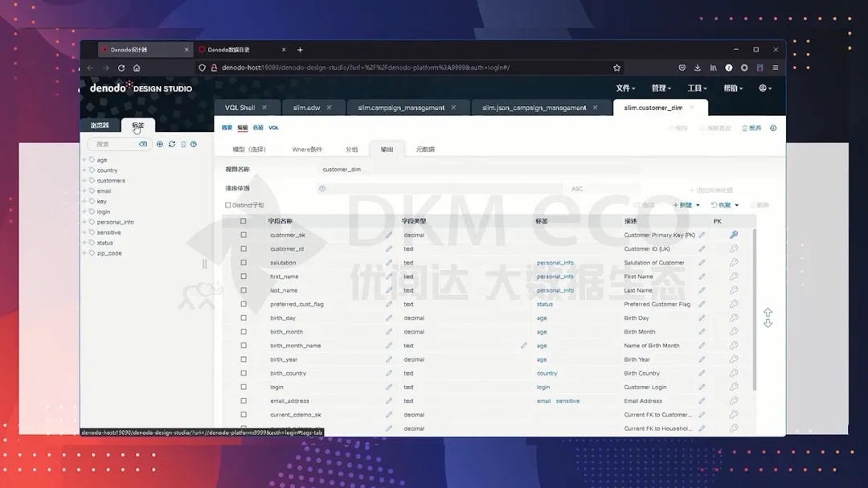The width and height of the screenshot is (868, 488).
Task: Refresh the tags list in sidebar
Action: [x=171, y=145]
